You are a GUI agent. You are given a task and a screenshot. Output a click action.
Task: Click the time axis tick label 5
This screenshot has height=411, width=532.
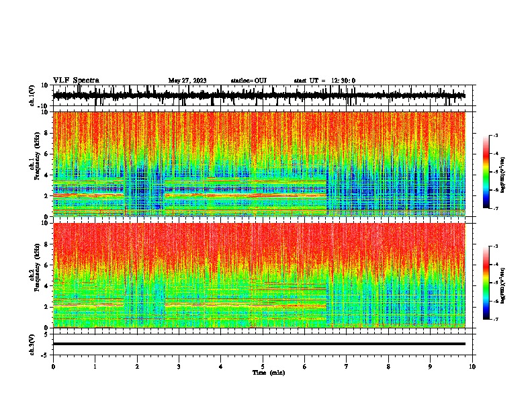pyautogui.click(x=263, y=367)
